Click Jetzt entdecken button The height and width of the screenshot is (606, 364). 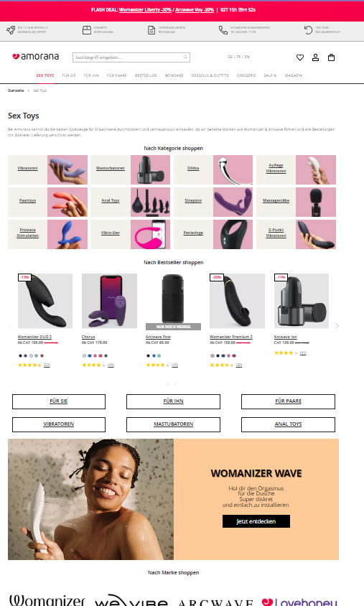pos(256,521)
